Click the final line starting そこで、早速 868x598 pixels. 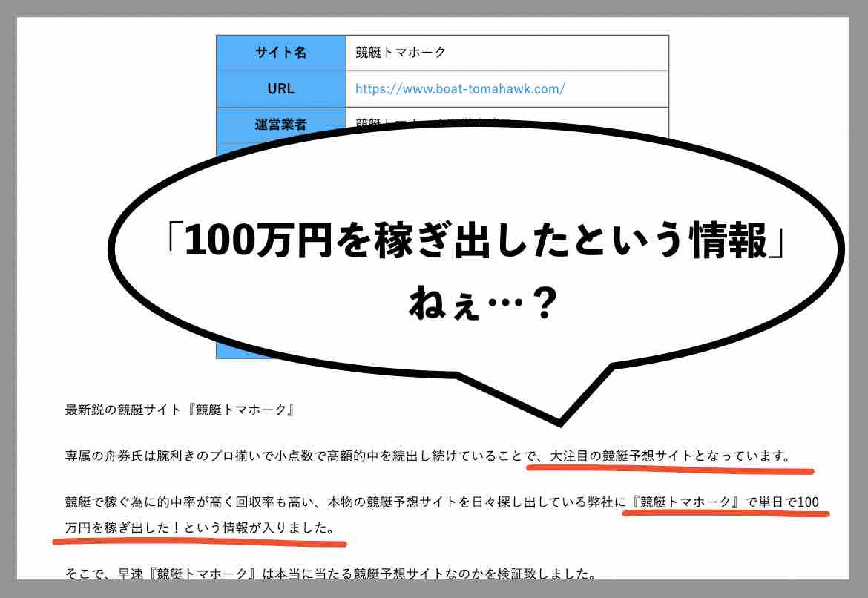point(329,574)
